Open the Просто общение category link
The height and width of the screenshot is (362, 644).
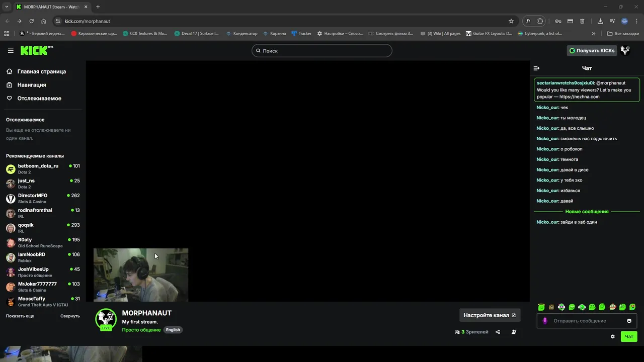pos(141,330)
